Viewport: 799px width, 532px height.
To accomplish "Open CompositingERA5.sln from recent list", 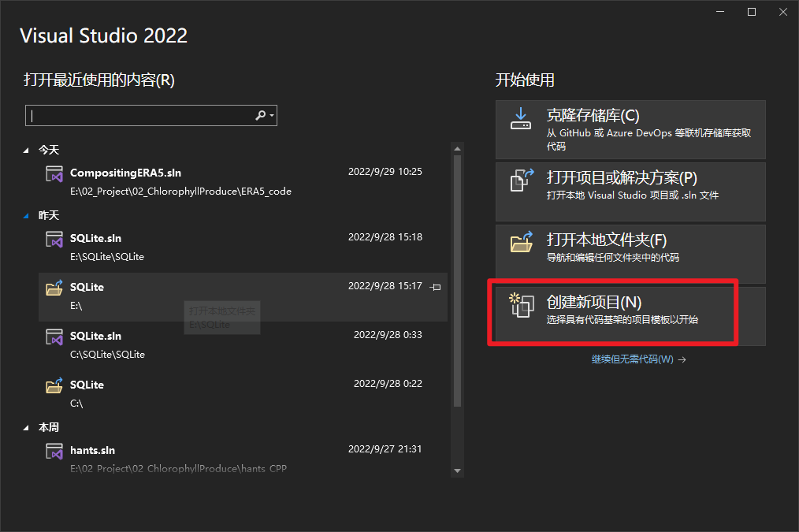I will coord(243,181).
